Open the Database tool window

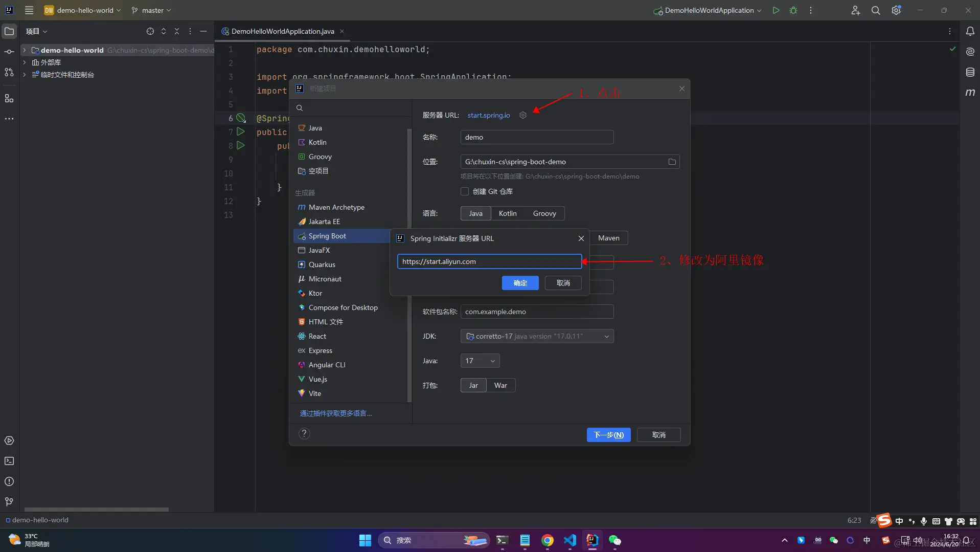coord(970,72)
